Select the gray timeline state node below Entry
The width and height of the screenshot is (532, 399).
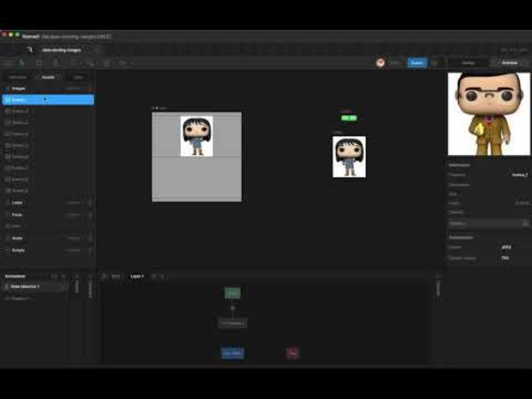pos(232,323)
